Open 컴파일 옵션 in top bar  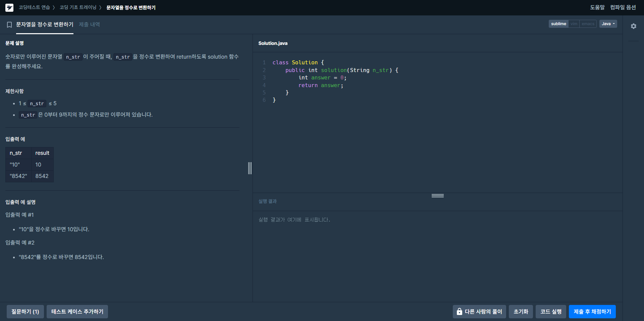click(x=623, y=7)
